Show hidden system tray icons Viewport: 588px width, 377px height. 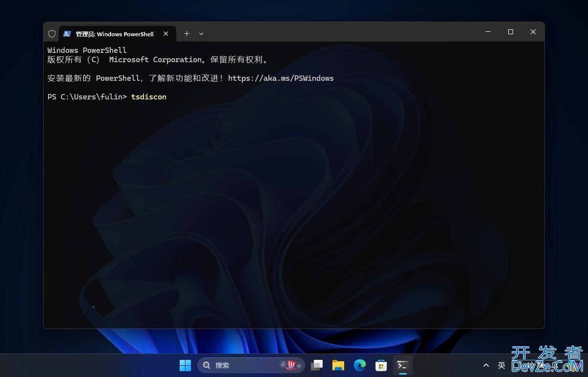(486, 365)
